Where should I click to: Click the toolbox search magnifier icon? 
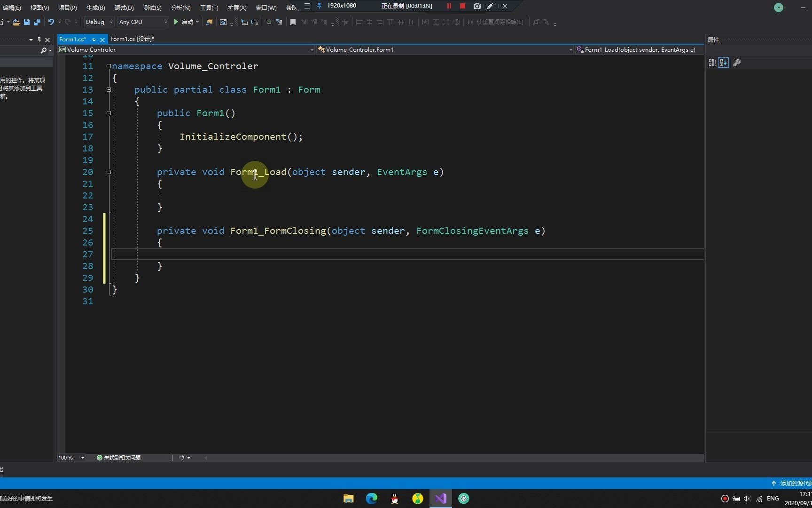click(x=43, y=50)
